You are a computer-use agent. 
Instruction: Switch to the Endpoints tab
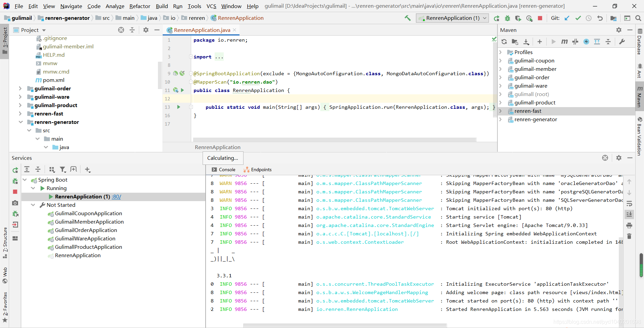[x=258, y=170]
